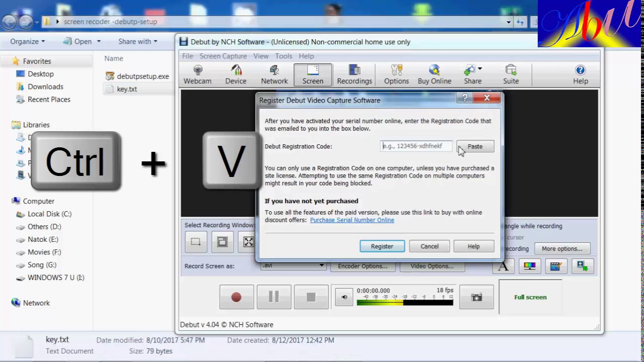Screen dimensions: 644x362
Task: Expand Share with dropdown in Explorer
Action: coord(138,42)
